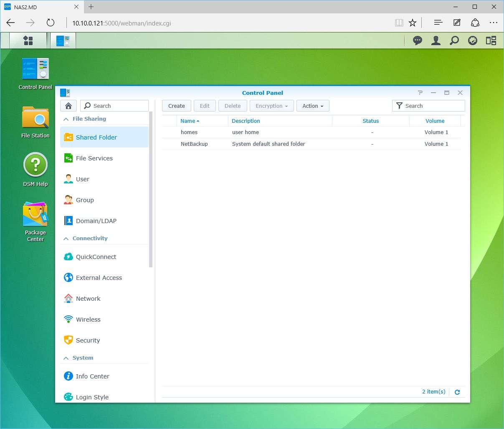This screenshot has width=504, height=429.
Task: Click the Delete button
Action: [x=233, y=106]
